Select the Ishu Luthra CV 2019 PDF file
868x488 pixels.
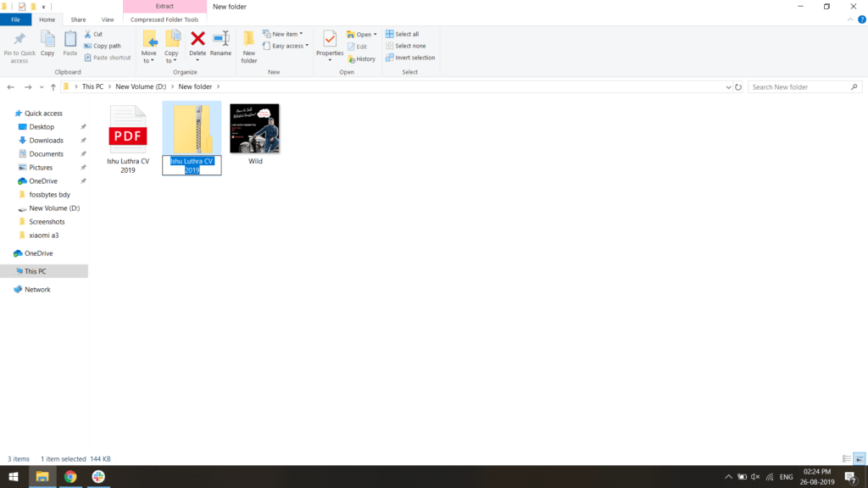click(128, 139)
